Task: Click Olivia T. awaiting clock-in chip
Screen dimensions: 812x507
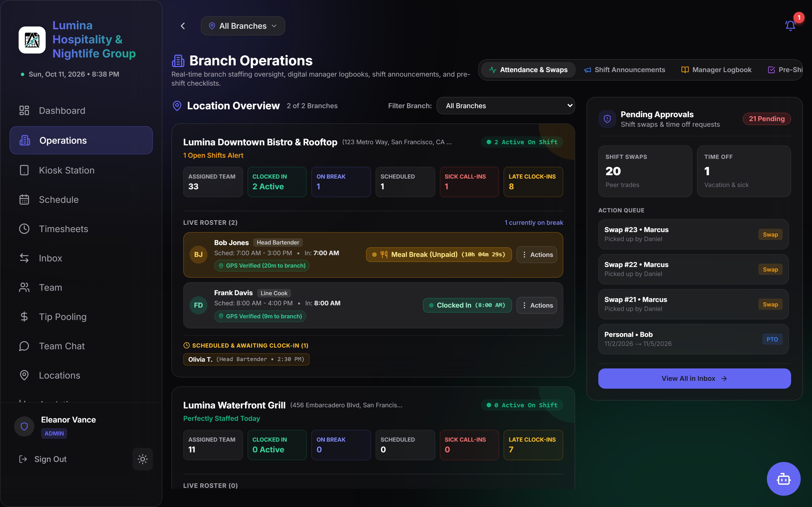Action: [x=246, y=359]
